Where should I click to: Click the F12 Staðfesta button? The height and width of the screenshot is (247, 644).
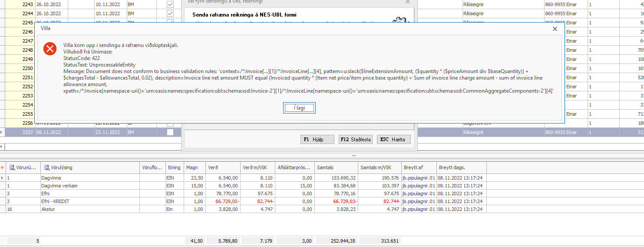coord(356,139)
